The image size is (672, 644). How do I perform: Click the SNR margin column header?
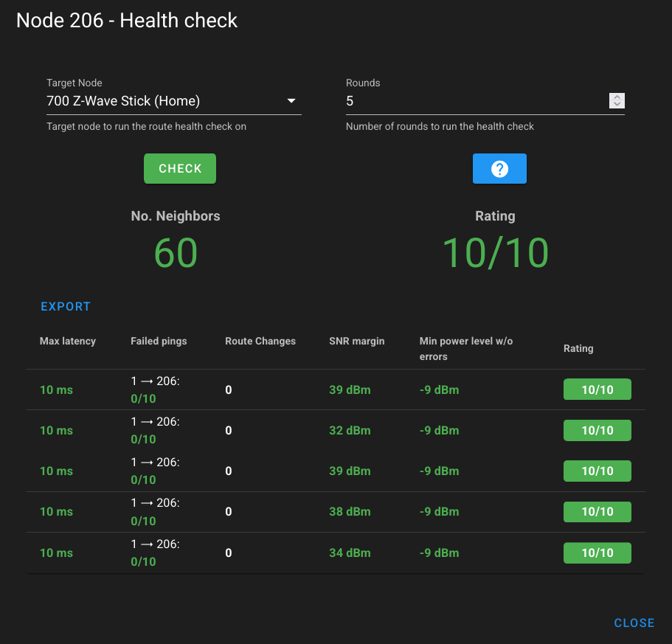[357, 341]
